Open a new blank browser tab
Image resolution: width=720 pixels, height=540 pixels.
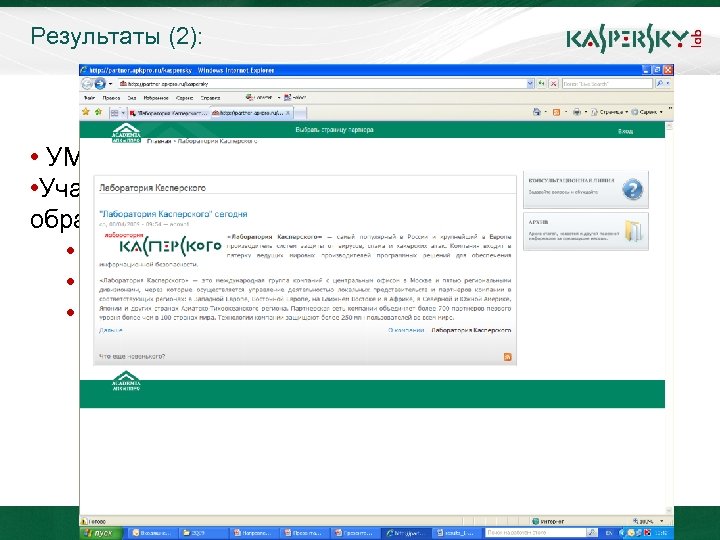(x=300, y=112)
